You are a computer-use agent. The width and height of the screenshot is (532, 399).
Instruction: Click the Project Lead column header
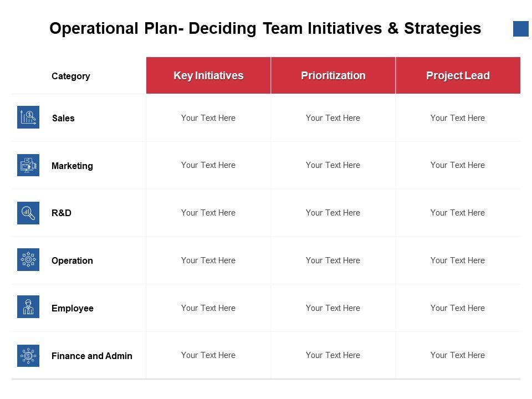(458, 75)
